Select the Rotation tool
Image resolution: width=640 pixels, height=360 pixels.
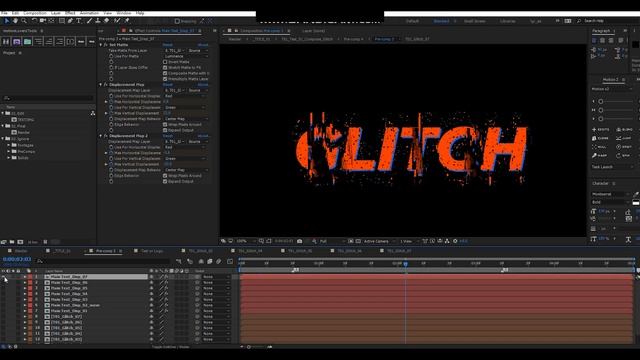(34, 20)
